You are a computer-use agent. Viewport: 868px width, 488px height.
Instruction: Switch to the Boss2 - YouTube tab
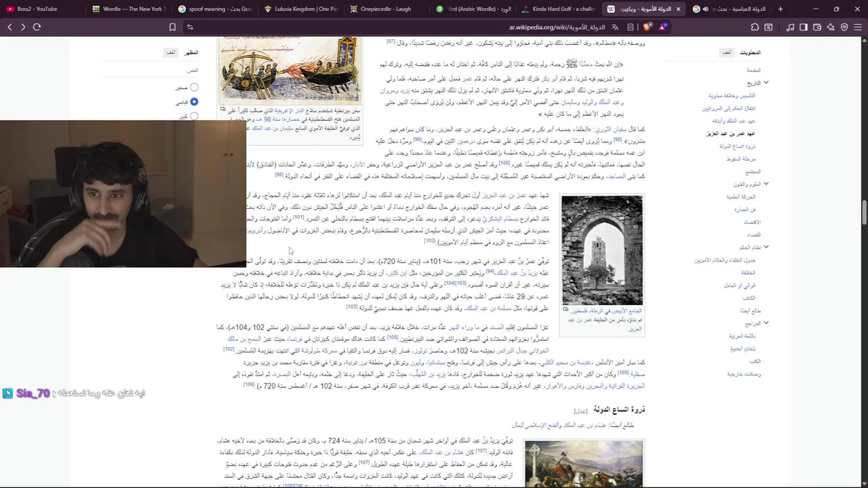(43, 9)
